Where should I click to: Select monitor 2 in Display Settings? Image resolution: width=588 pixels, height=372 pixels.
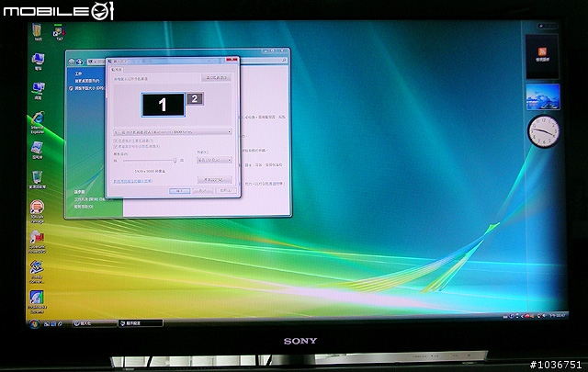(195, 98)
